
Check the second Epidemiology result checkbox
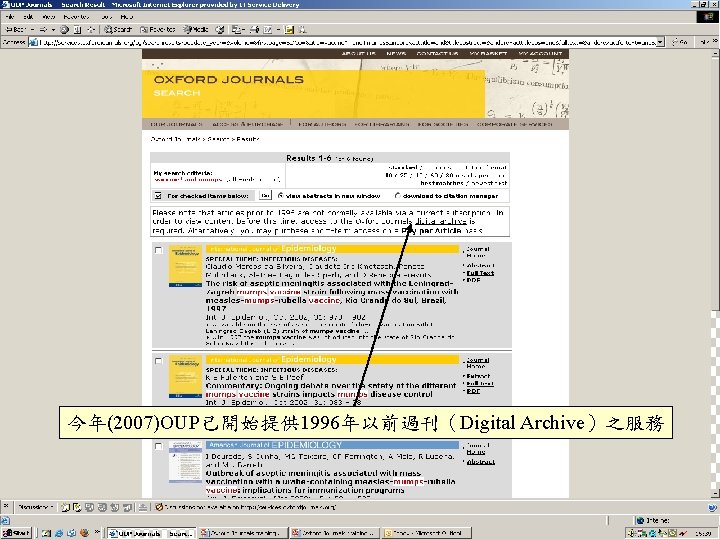(x=158, y=361)
